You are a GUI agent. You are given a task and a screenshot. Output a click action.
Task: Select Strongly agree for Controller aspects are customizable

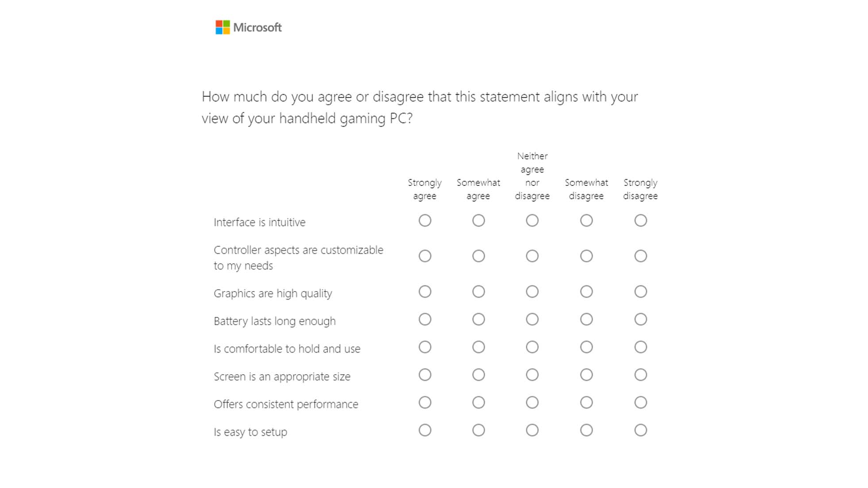click(x=425, y=256)
